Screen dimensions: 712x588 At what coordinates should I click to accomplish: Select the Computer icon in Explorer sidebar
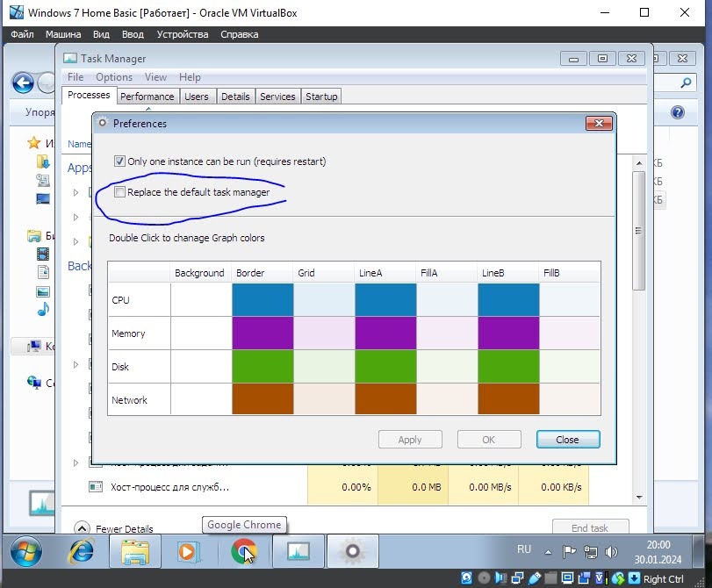pyautogui.click(x=34, y=347)
